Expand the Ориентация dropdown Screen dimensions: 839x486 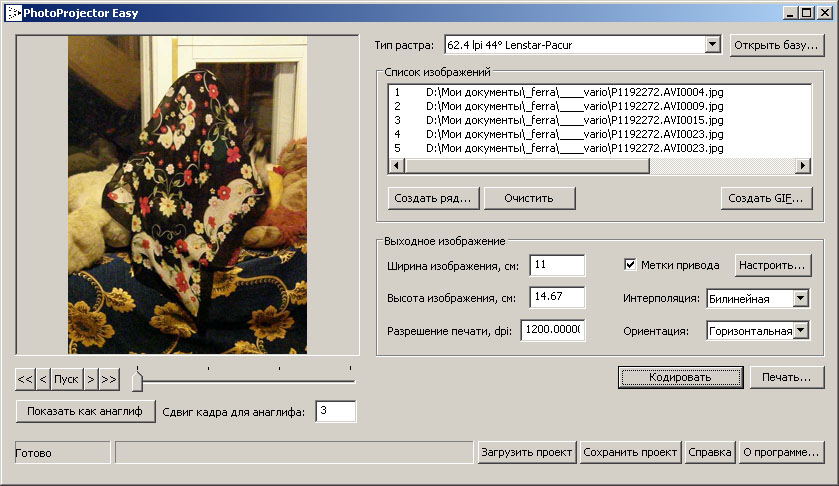[x=800, y=331]
